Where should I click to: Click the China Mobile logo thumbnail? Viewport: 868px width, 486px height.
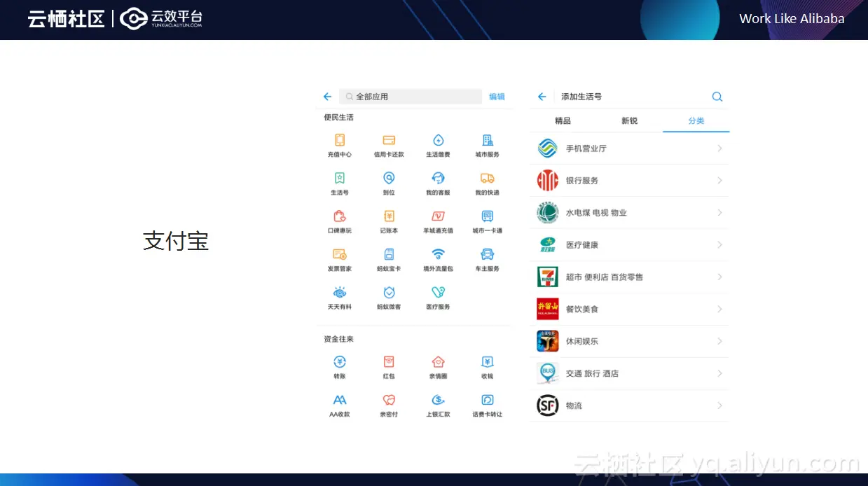tap(547, 148)
